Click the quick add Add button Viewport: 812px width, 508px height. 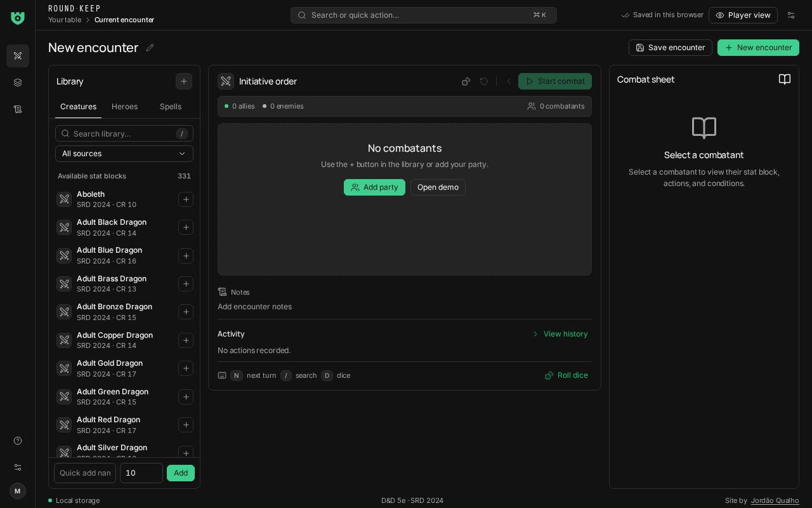181,473
